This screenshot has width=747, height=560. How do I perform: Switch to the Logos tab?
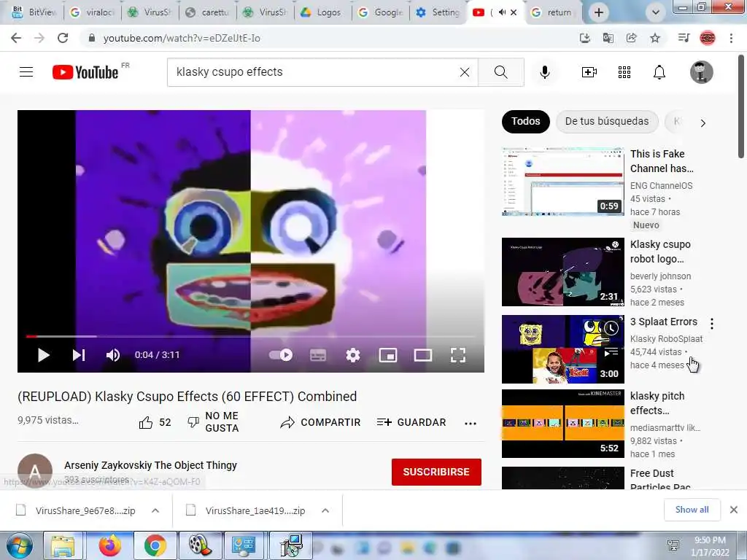[x=322, y=12]
